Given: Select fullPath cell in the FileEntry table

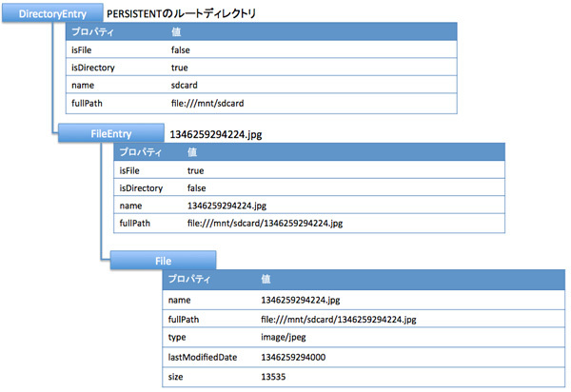Looking at the screenshot, I should coord(135,223).
